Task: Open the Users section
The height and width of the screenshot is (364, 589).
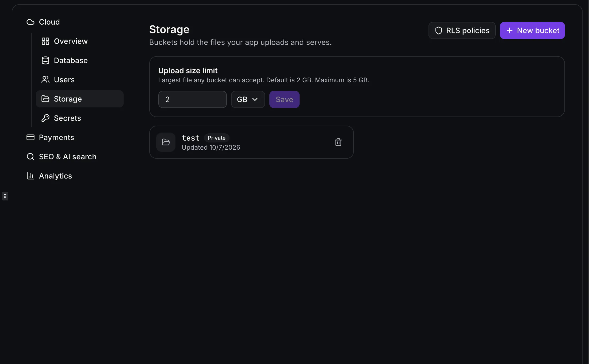Action: click(x=80, y=80)
